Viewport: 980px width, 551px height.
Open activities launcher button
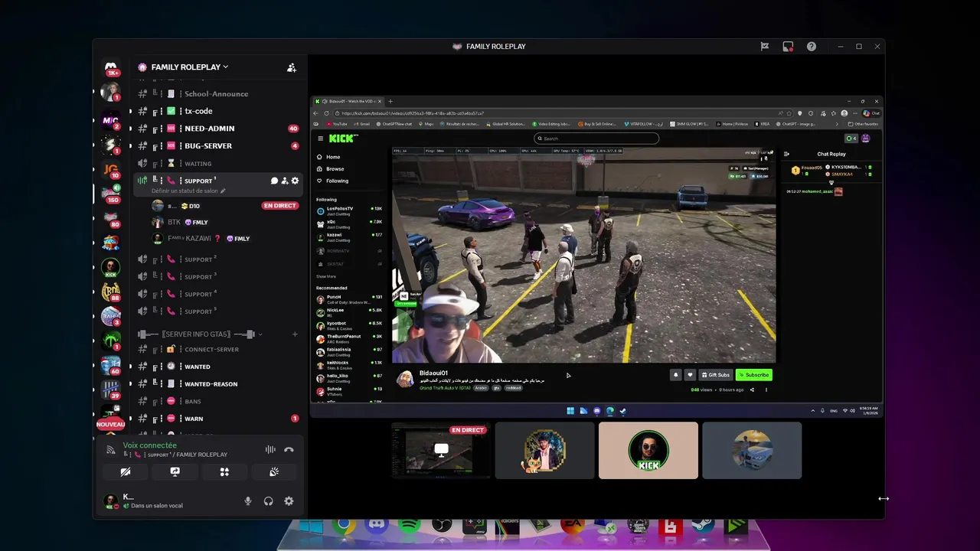224,472
